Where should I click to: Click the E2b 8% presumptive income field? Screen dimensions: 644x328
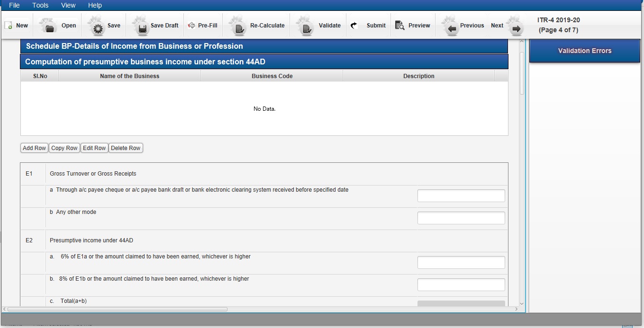pos(461,285)
